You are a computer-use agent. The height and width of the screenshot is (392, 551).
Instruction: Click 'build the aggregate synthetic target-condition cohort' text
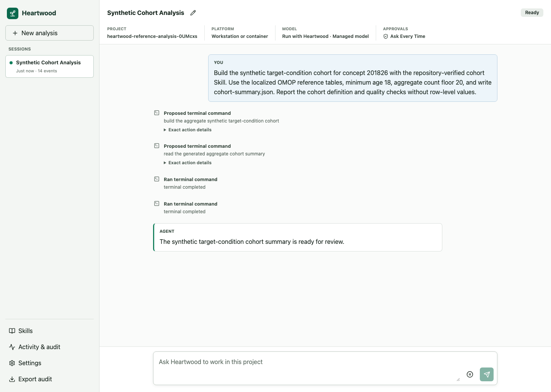click(x=221, y=121)
